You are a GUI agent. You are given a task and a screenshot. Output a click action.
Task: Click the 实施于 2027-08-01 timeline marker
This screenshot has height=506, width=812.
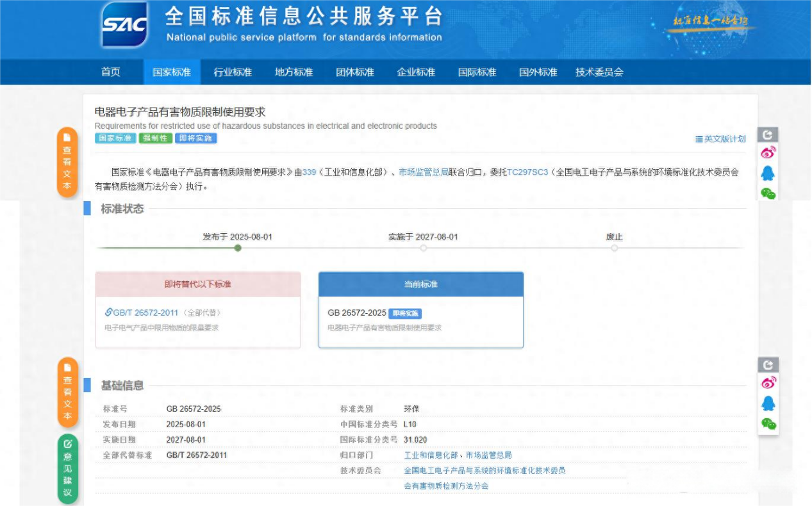click(423, 248)
